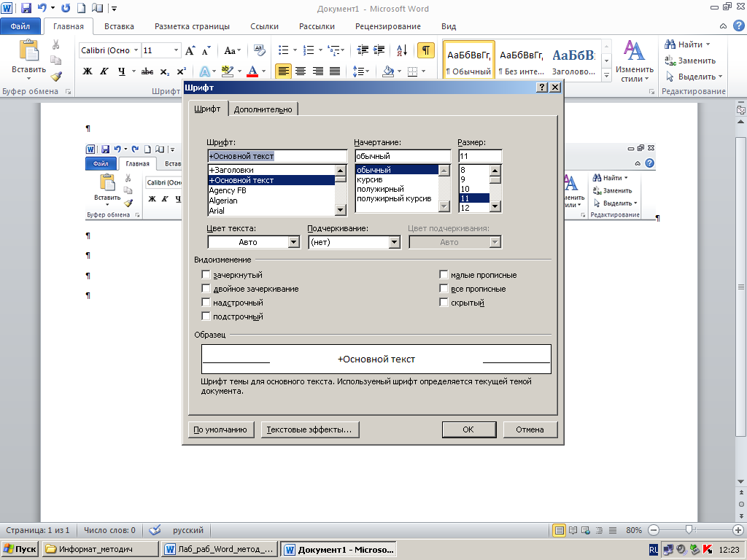The height and width of the screenshot is (560, 747).
Task: Check the надстрочный checkbox
Action: tap(206, 303)
